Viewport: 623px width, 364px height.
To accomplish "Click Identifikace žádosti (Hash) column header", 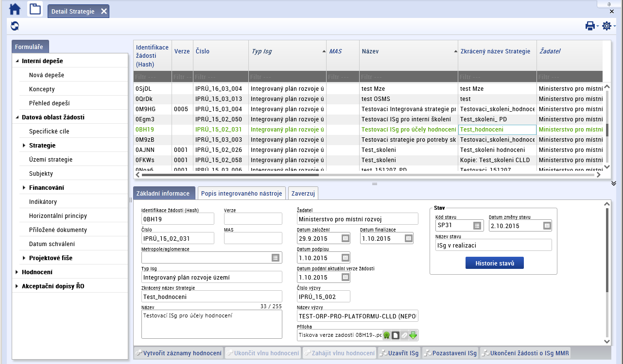I will [153, 56].
